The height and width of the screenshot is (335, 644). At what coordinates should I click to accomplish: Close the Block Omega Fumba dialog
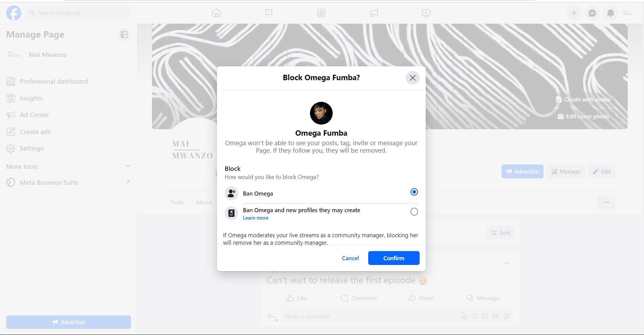tap(413, 78)
